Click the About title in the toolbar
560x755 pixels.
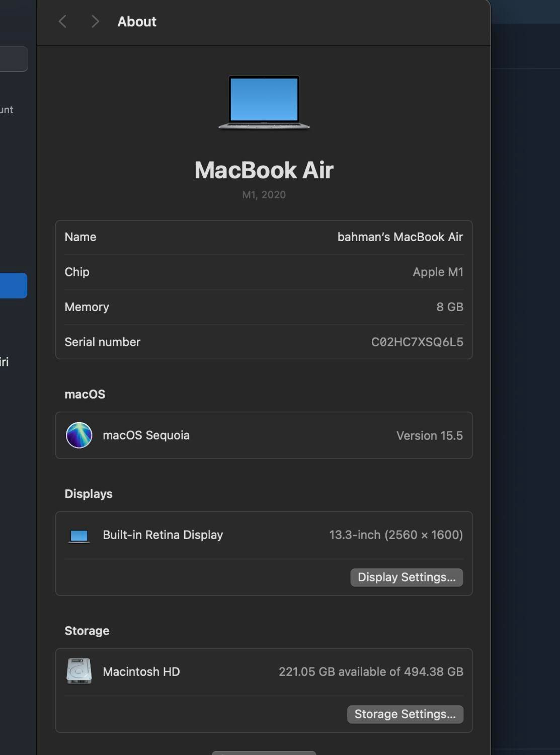click(x=137, y=22)
